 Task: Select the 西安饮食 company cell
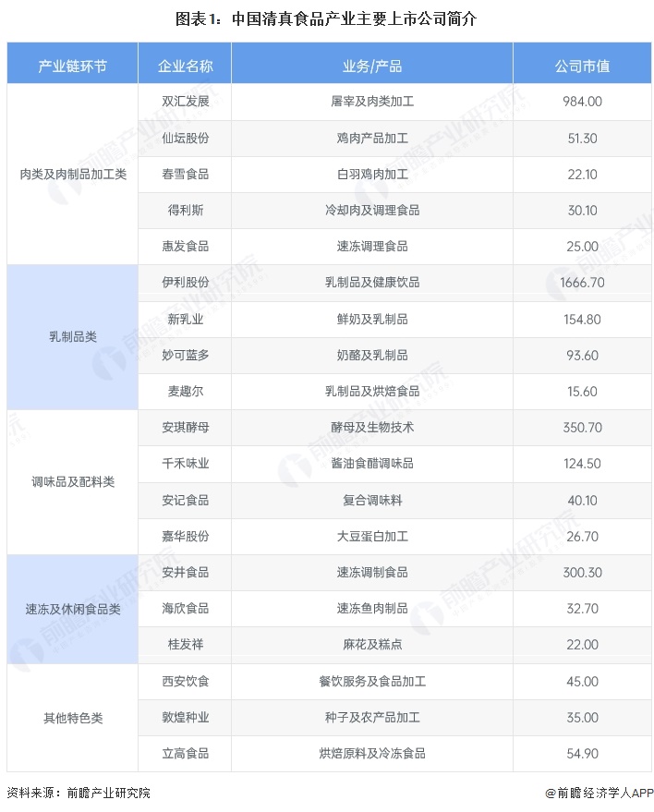185,682
